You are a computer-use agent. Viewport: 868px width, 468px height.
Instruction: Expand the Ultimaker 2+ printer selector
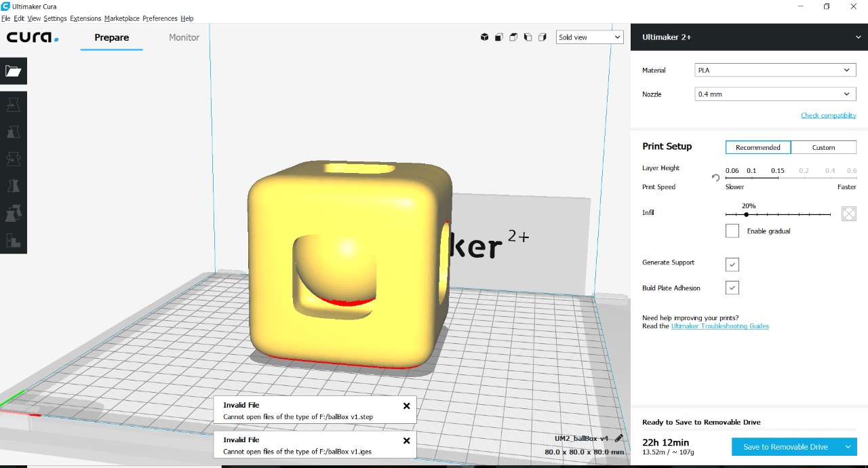click(749, 37)
